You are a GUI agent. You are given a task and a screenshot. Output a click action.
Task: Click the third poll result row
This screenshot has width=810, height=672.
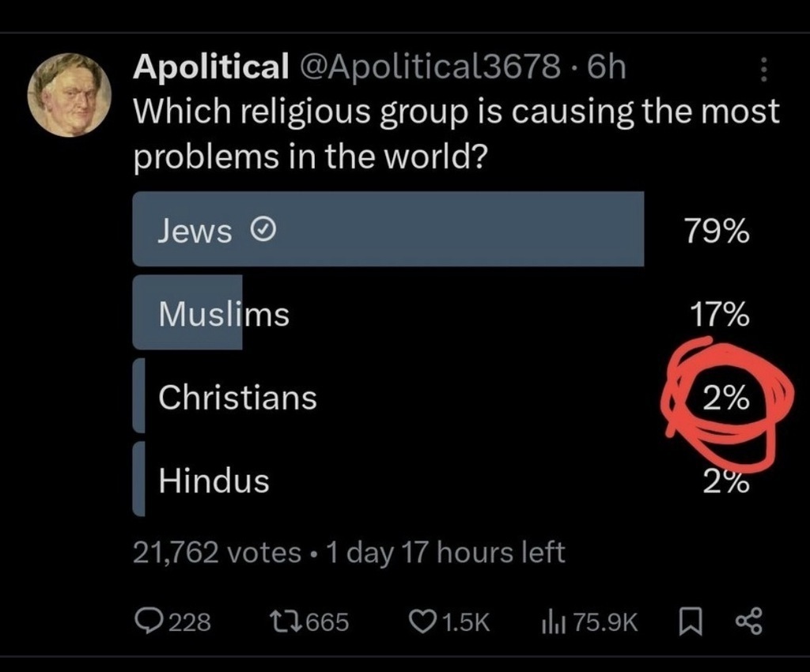pyautogui.click(x=237, y=396)
